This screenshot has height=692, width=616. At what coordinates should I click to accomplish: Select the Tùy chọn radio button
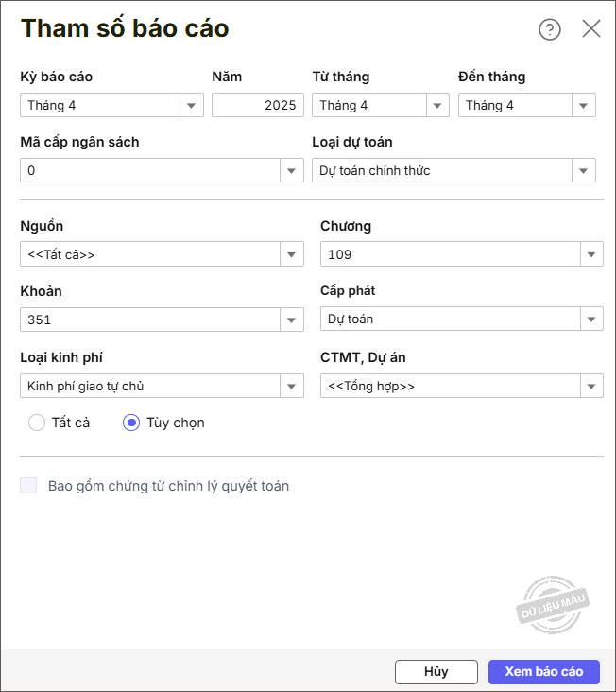[131, 423]
